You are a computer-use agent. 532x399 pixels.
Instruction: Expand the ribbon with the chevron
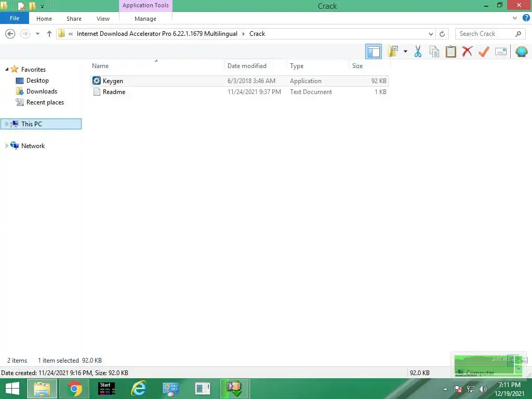coord(515,18)
